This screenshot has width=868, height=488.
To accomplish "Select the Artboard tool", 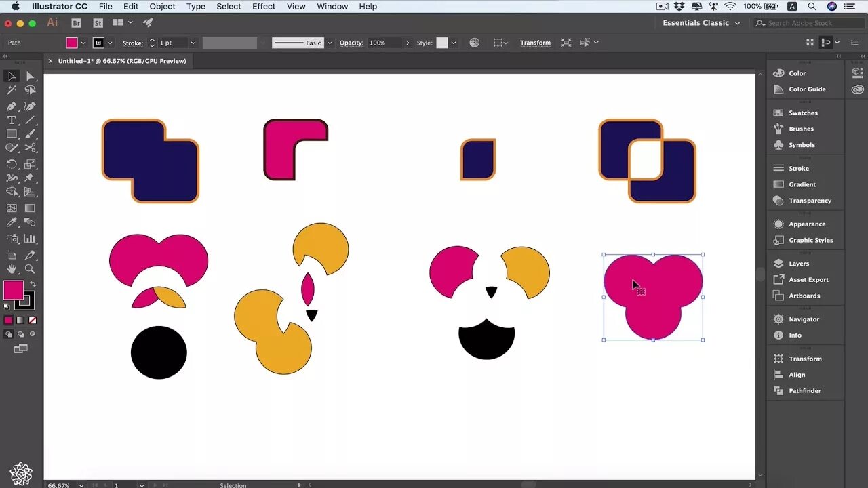I will 12,255.
